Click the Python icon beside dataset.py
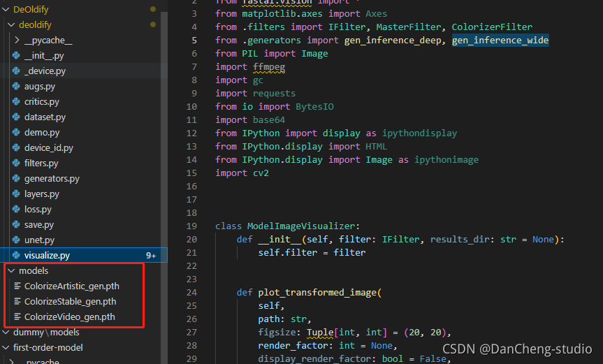 tap(16, 117)
